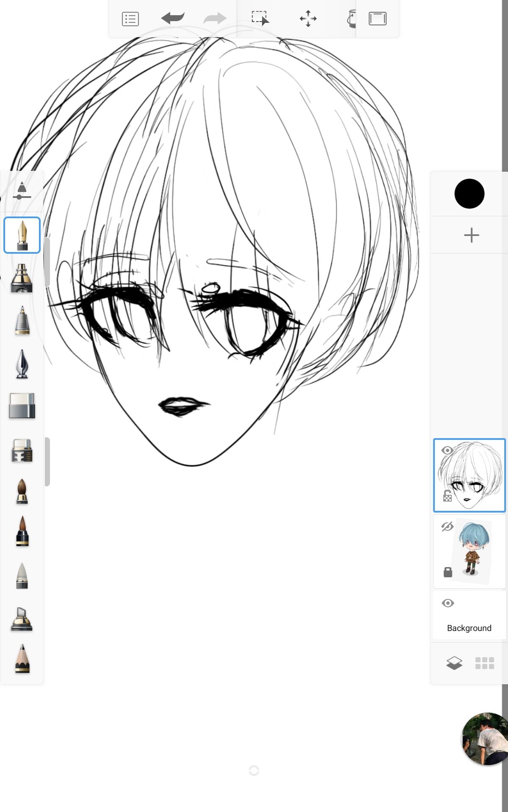Screen dimensions: 508x812
Task: Open the layers stack editor icon
Action: (454, 663)
